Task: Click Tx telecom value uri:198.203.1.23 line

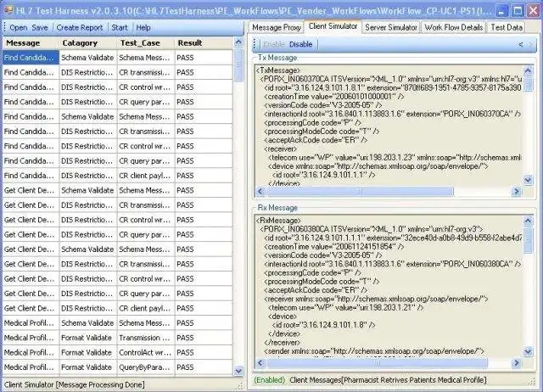Action: coord(395,158)
